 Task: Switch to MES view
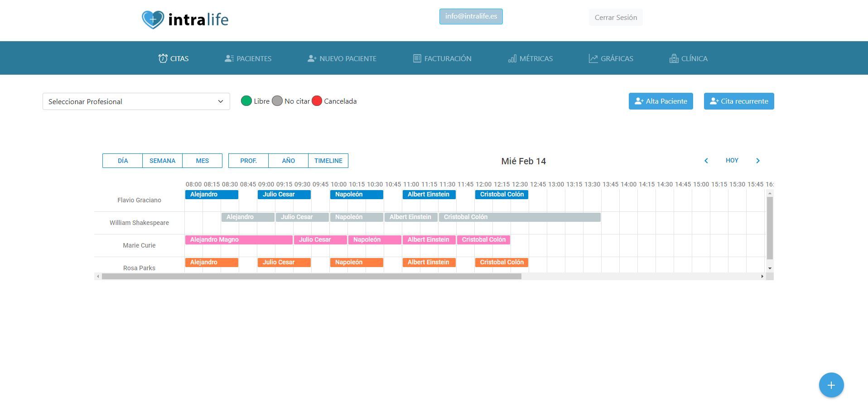pos(203,161)
